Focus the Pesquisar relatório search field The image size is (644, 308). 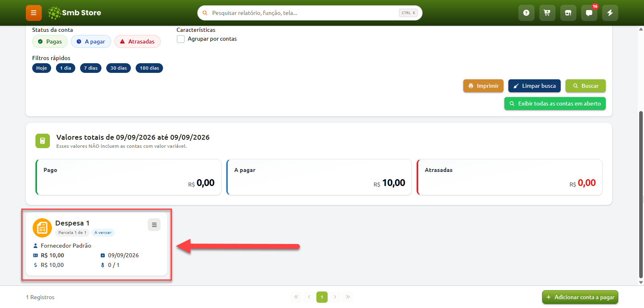pyautogui.click(x=310, y=13)
